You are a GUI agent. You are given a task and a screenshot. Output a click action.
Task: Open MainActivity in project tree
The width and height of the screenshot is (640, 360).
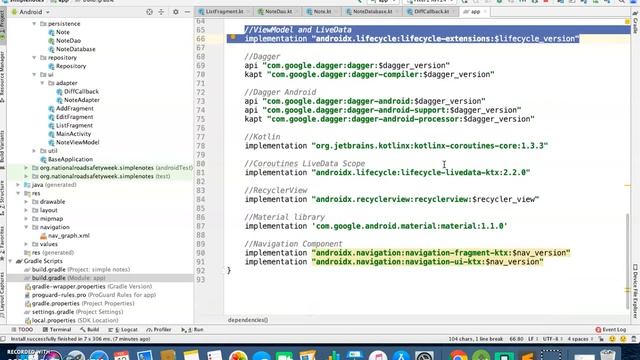tap(73, 134)
